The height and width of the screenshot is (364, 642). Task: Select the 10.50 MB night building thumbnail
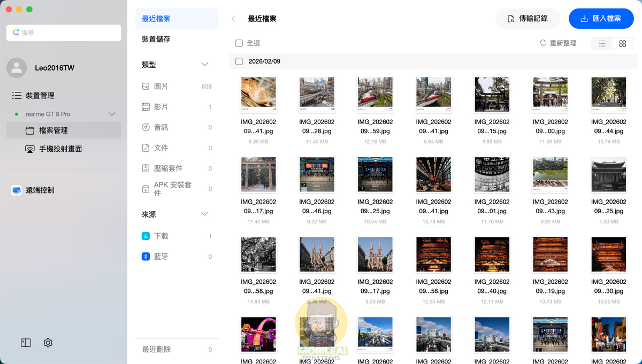(608, 255)
